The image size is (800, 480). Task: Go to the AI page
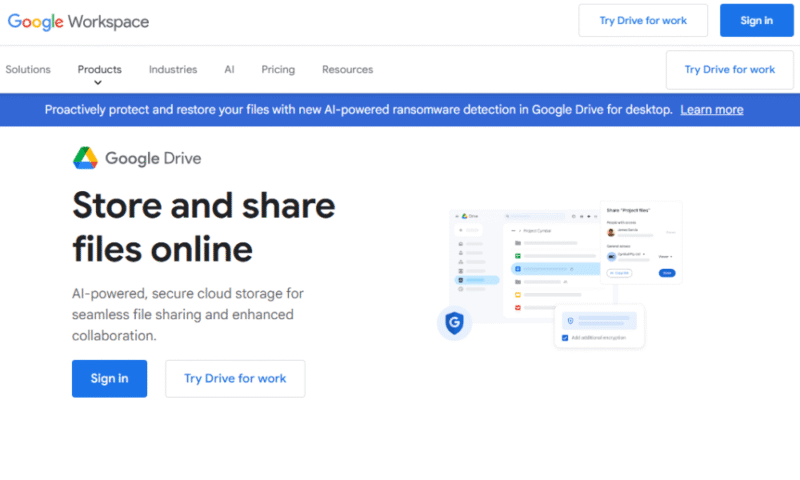pos(229,69)
